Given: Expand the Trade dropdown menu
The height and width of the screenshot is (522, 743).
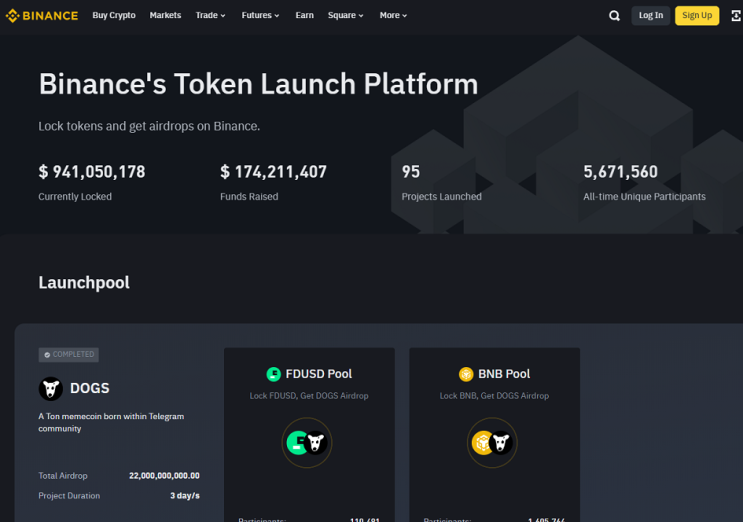Looking at the screenshot, I should click(x=210, y=16).
